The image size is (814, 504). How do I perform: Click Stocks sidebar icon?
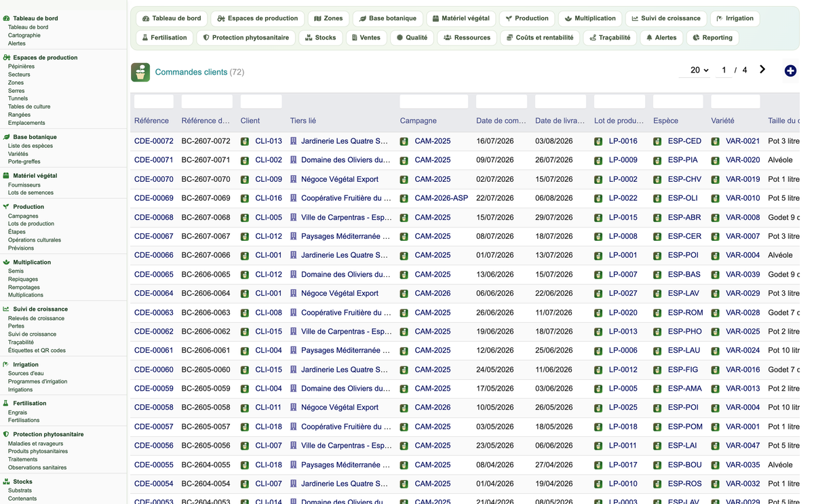pyautogui.click(x=6, y=482)
